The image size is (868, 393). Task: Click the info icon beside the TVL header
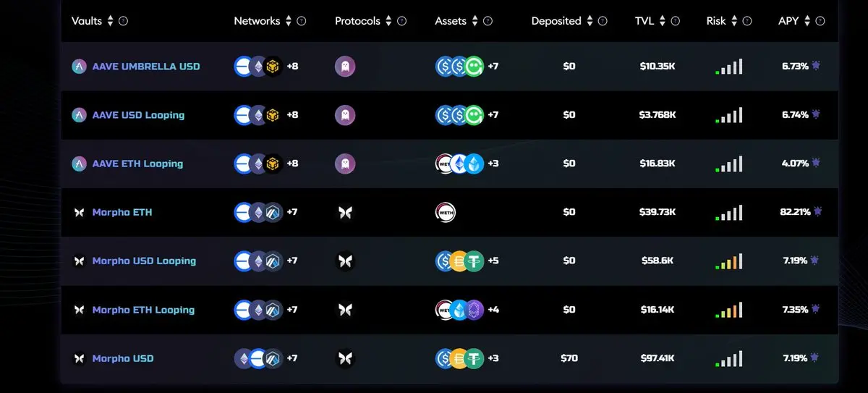pos(675,21)
